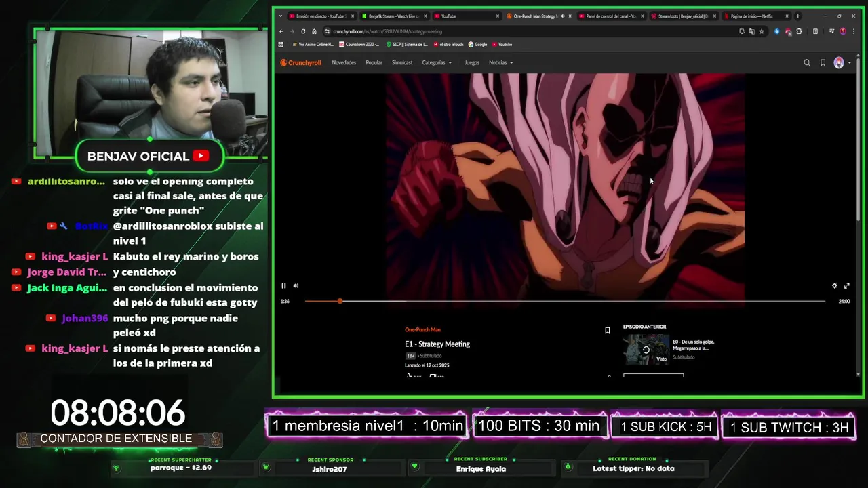Screen dimensions: 868x488
Task: Pause the Crunchyroll video playback
Action: click(x=283, y=285)
